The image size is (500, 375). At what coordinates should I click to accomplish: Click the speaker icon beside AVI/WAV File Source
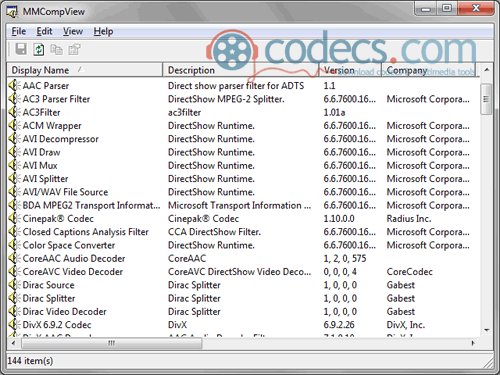click(14, 192)
